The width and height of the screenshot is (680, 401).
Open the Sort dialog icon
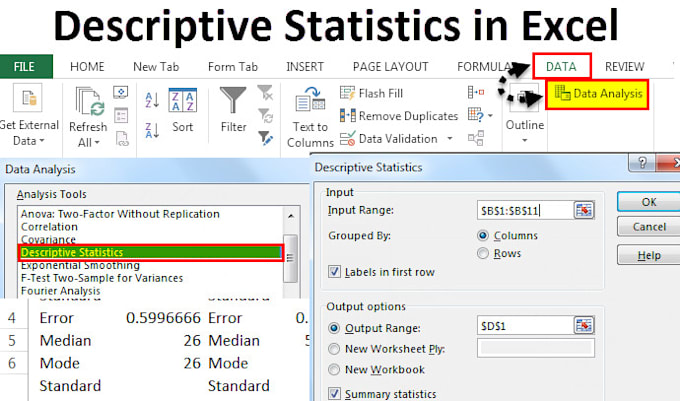click(x=183, y=100)
